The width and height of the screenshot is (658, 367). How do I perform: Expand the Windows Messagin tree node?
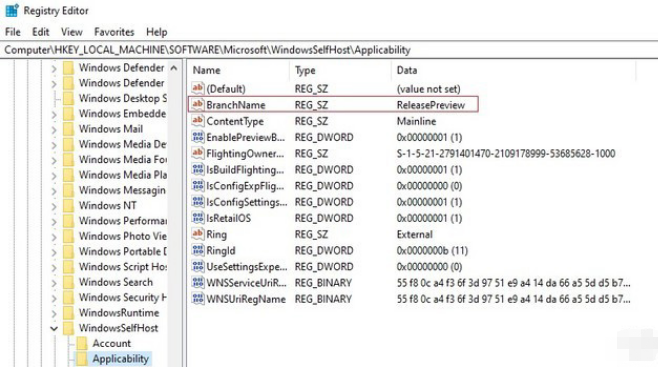pyautogui.click(x=54, y=191)
